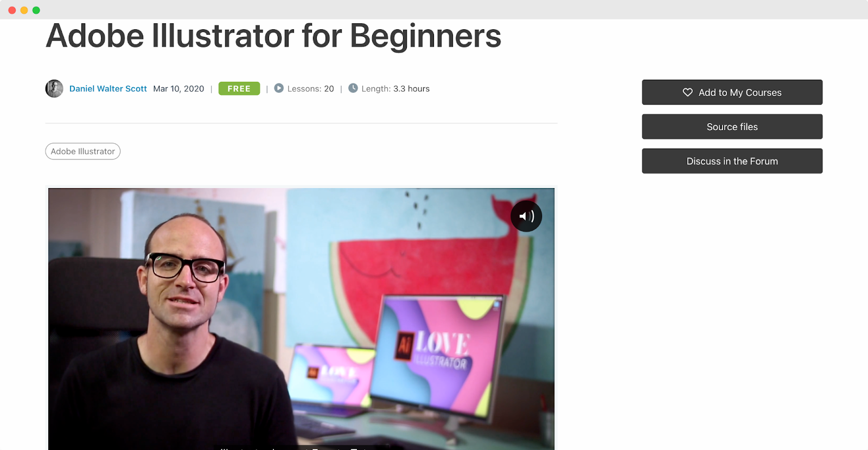Open the Daniel Walter Scott author link
Viewport: 868px width, 450px height.
pos(108,88)
